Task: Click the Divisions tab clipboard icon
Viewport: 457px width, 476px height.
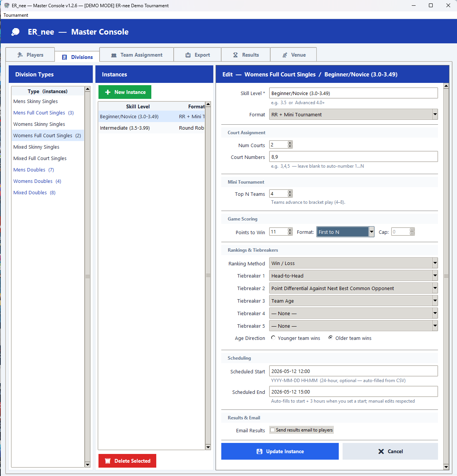Action: coord(64,57)
